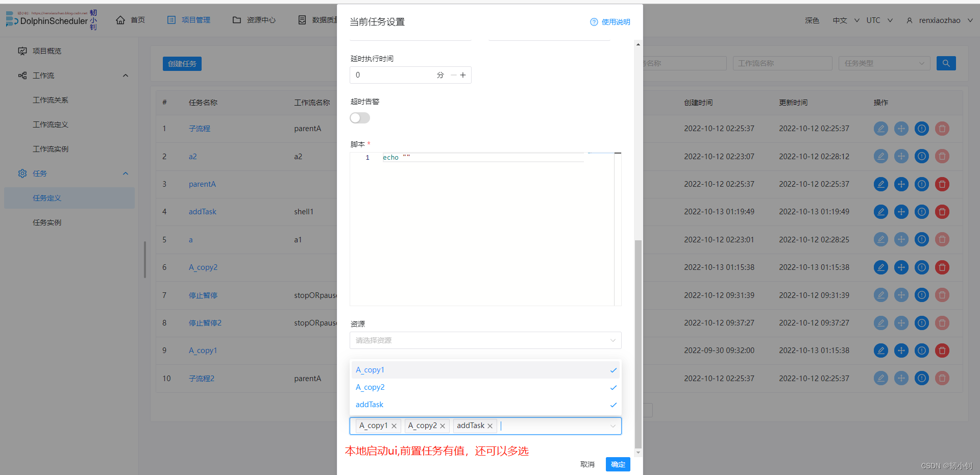The image size is (980, 475).
Task: Open the 请选择资源 resource dropdown
Action: point(485,340)
